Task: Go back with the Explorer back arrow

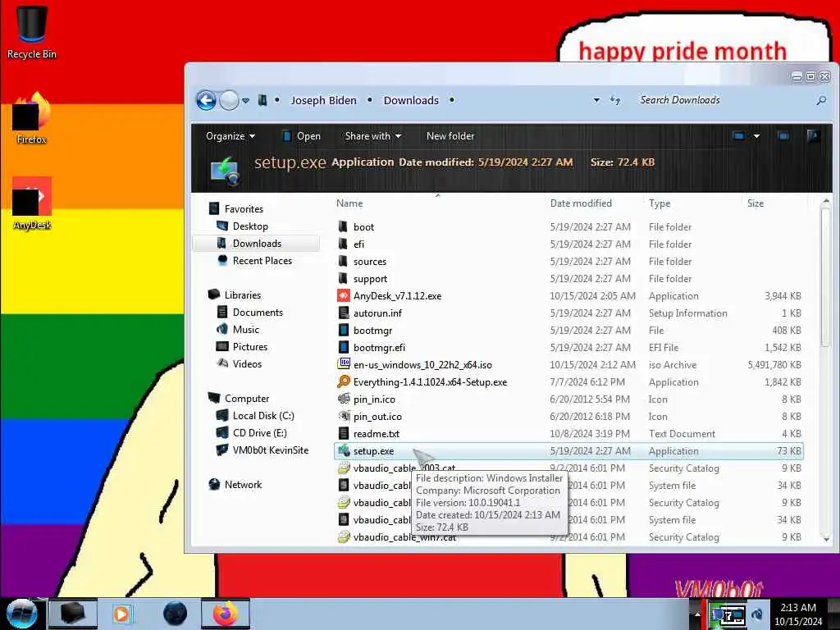Action: click(206, 100)
